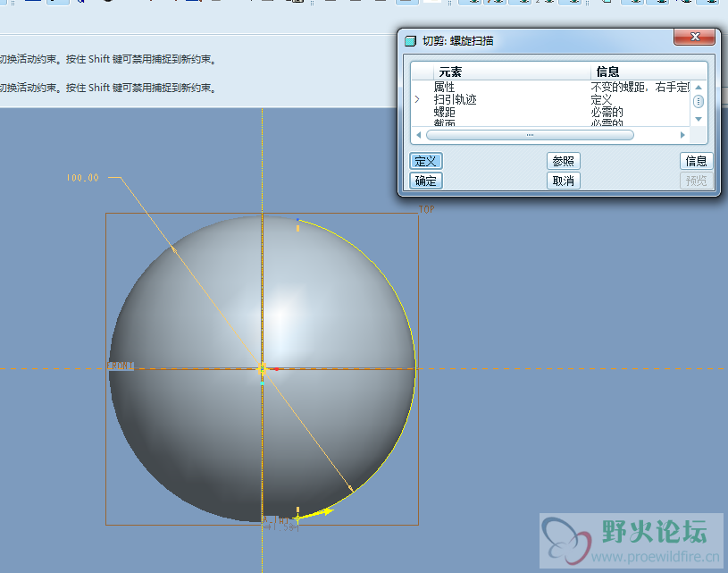Image resolution: width=728 pixels, height=573 pixels.
Task: Click the horizontal scrollbar left arrow
Action: [419, 135]
